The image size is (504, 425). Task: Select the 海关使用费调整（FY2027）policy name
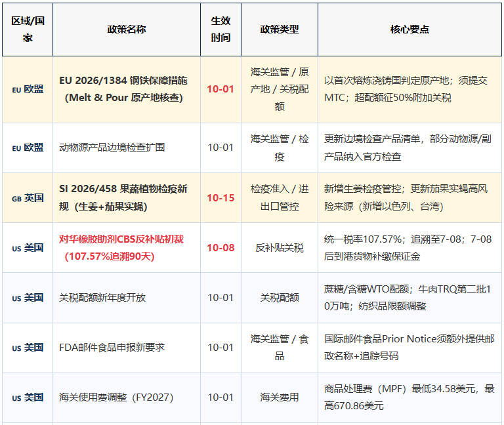(x=116, y=397)
